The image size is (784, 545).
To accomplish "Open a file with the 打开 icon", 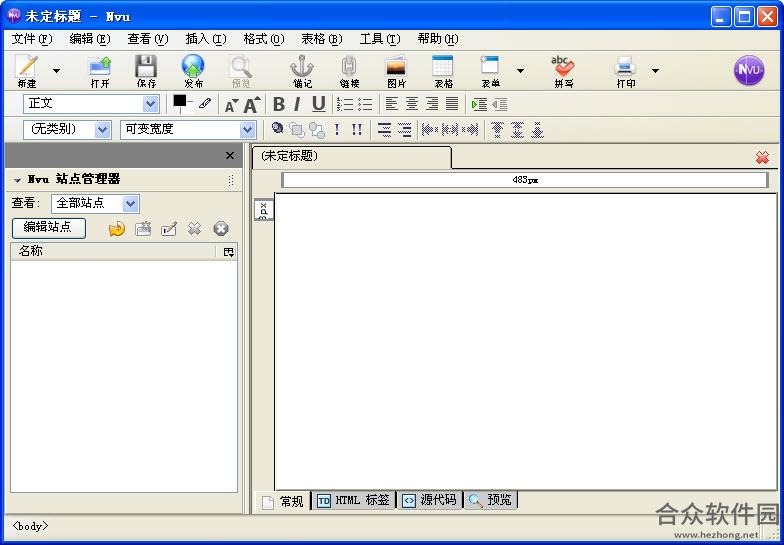I will [100, 71].
